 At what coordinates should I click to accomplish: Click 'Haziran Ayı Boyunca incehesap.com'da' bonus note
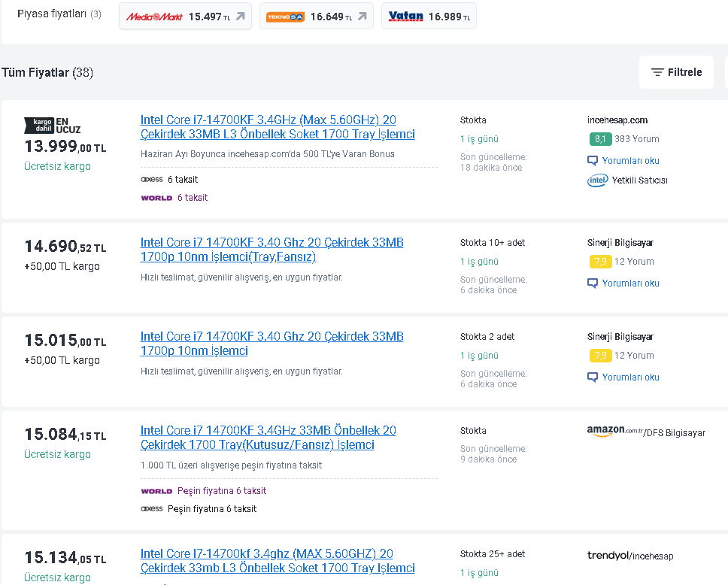point(268,153)
